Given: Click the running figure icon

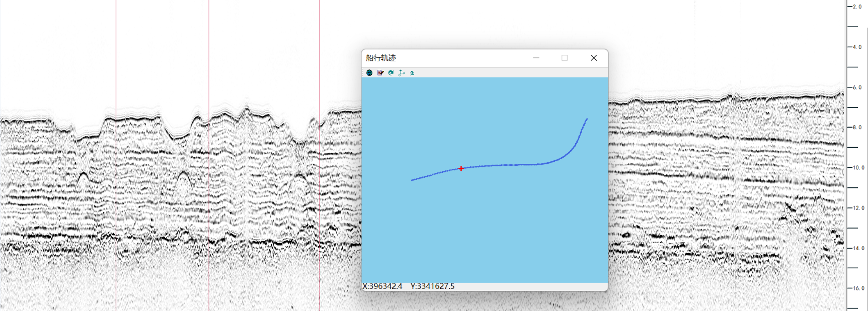Looking at the screenshot, I should (412, 73).
